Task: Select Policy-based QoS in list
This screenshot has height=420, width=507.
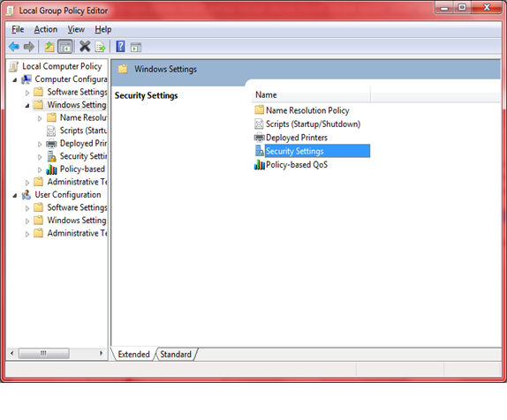Action: [x=297, y=165]
